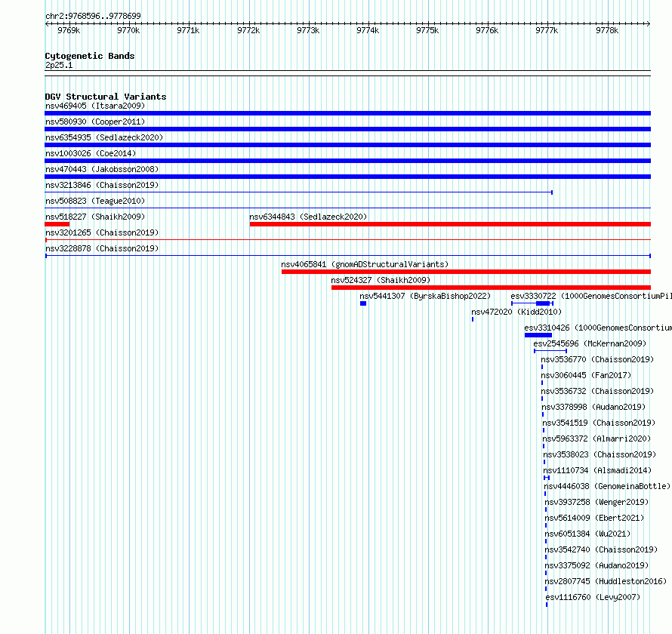Open nsv3536770 (Chaisson2019) label
Viewport: 672px width, 634px height.
click(x=597, y=359)
